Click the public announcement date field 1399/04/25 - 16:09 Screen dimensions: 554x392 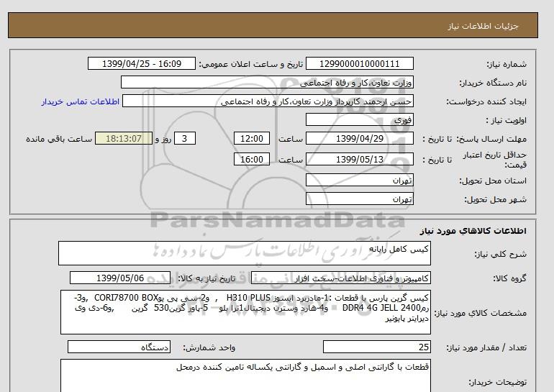pyautogui.click(x=141, y=64)
